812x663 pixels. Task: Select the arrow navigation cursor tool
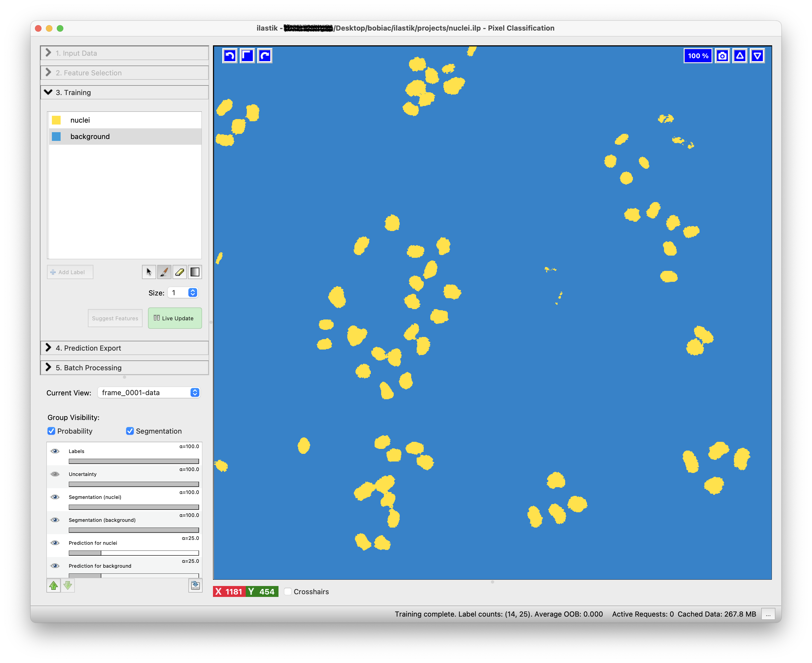pos(149,272)
